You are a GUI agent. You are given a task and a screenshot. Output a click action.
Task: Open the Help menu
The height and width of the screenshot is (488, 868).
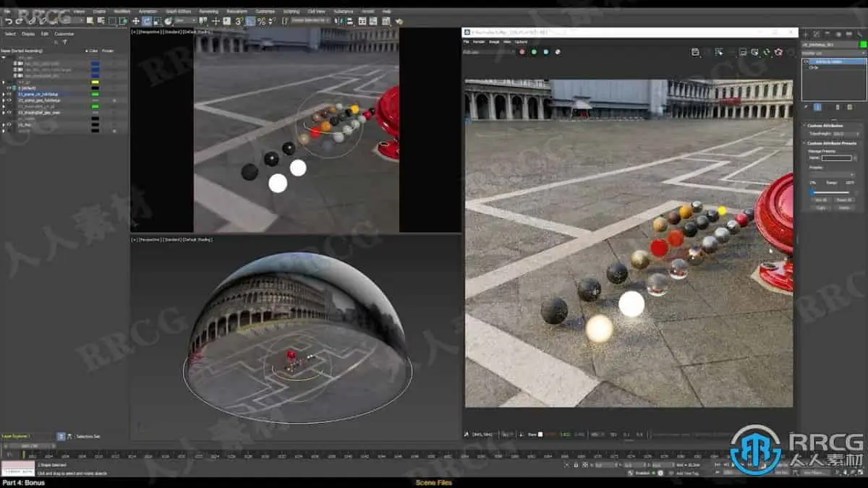click(386, 12)
